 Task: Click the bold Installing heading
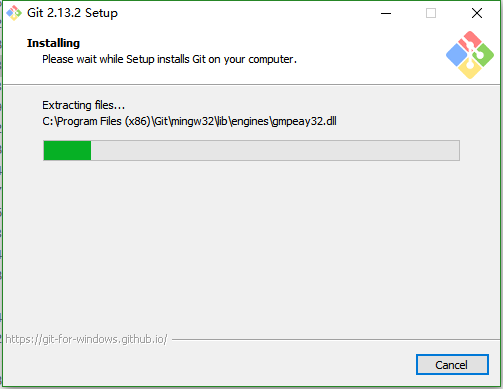(53, 43)
